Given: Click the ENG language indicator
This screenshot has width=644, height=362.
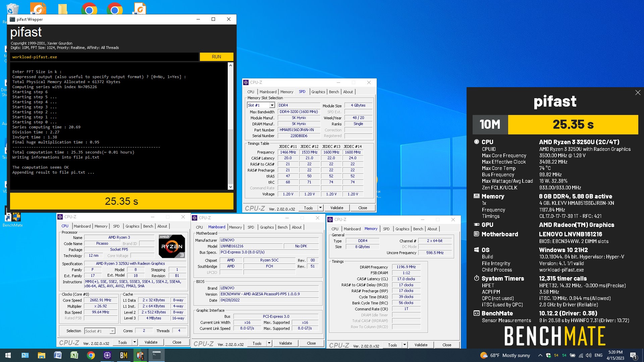Looking at the screenshot, I should (598, 355).
